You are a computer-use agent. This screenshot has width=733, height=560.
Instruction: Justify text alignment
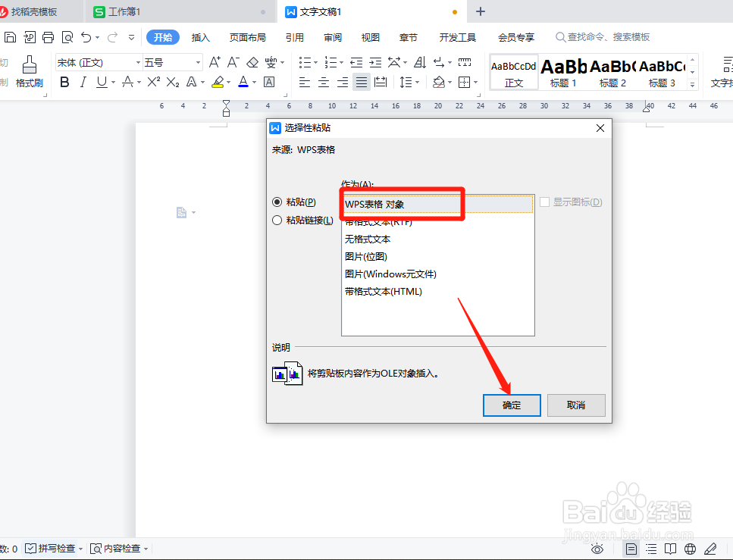tap(362, 83)
